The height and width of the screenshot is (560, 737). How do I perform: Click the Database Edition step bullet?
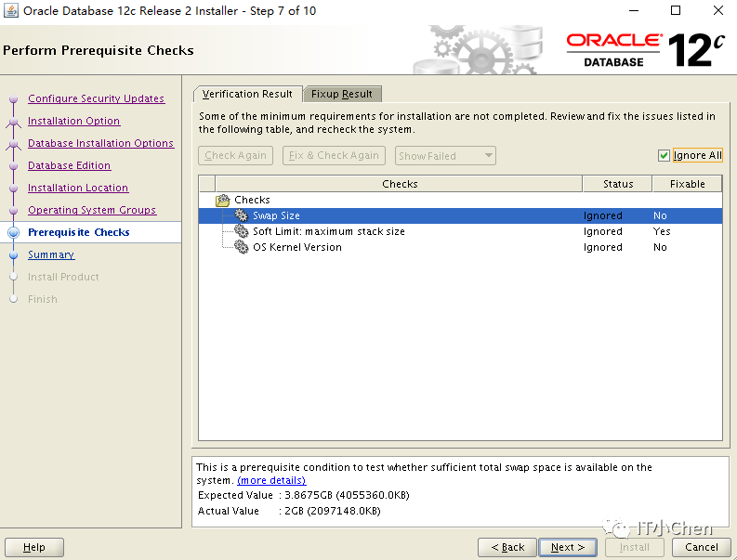[14, 166]
